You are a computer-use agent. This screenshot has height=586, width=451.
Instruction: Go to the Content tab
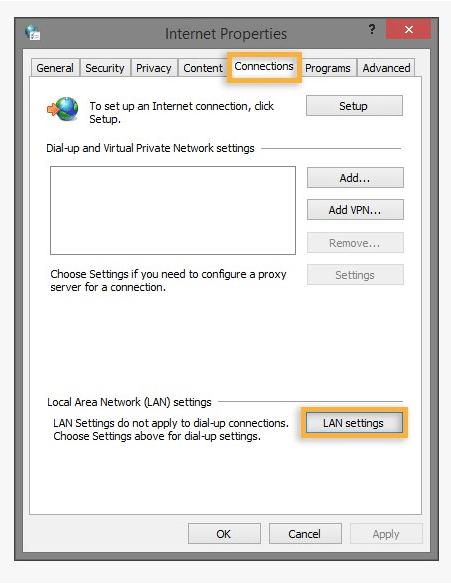[203, 68]
